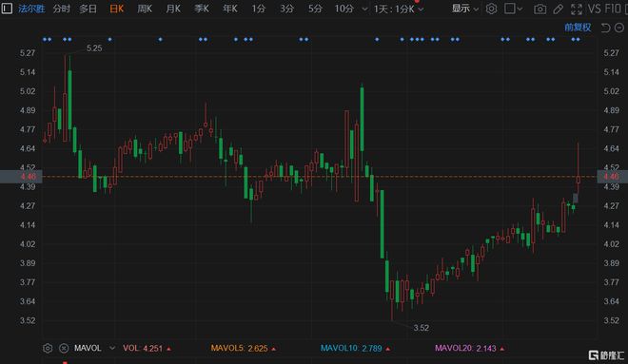
Task: Open the MAVOL indicator dropdown chevron
Action: 112,348
